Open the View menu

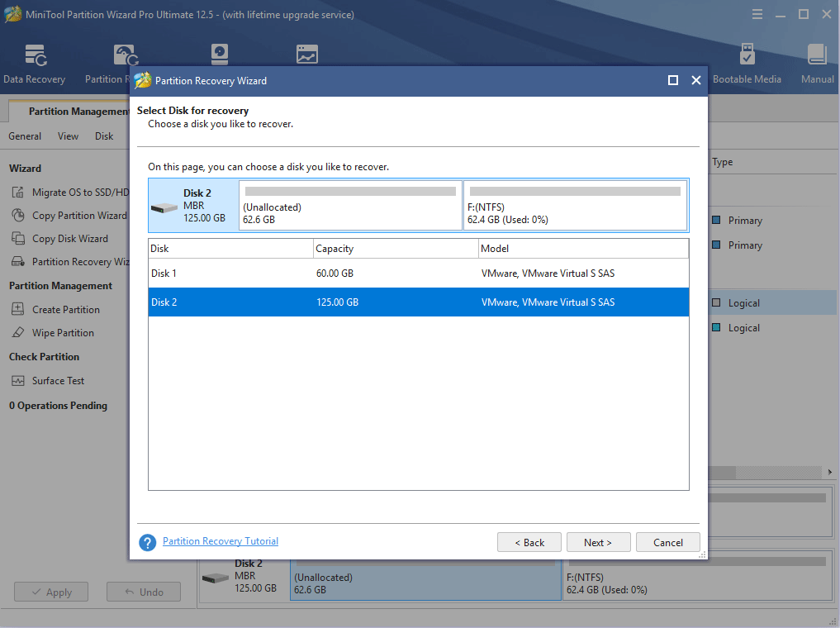pos(68,136)
